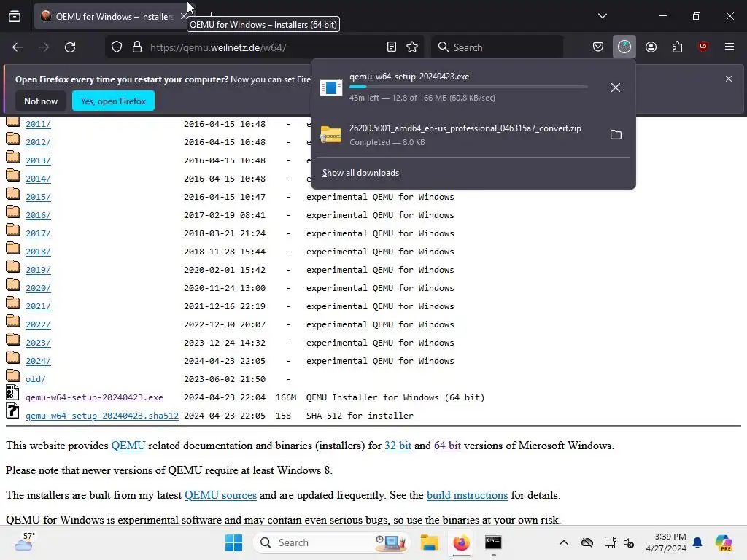Click the unknown file icon for sha512
Viewport: 747px width, 560px height.
[x=12, y=411]
